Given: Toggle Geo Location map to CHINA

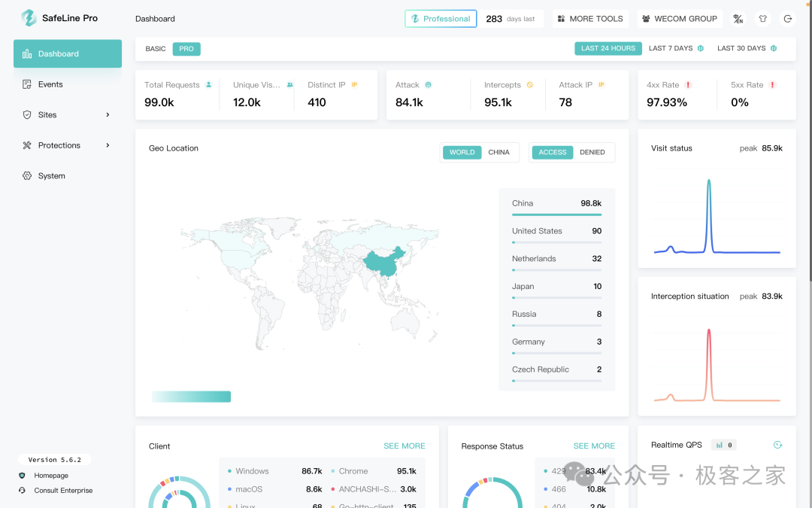Looking at the screenshot, I should (498, 152).
